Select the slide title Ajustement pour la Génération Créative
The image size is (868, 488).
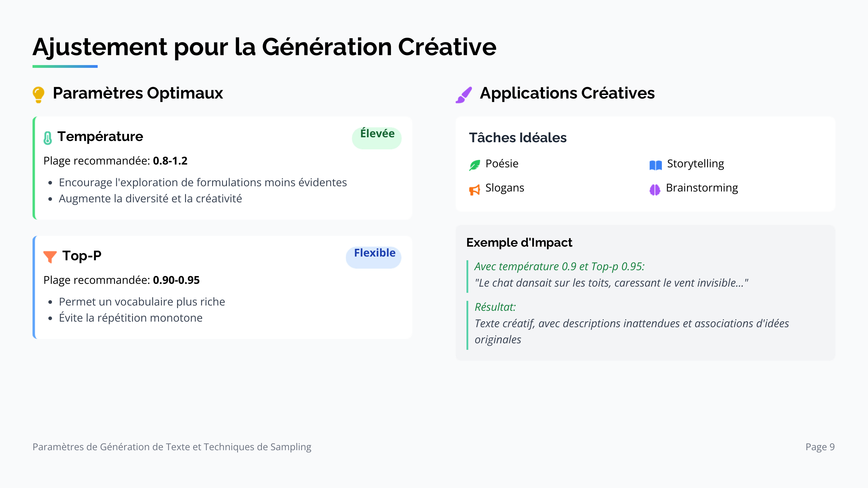[x=264, y=47]
